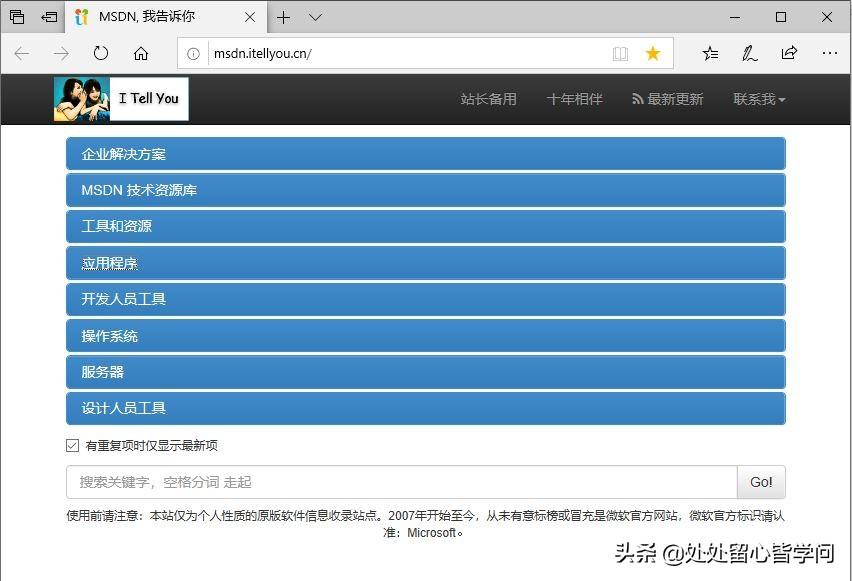This screenshot has height=581, width=852.
Task: Expand the 联系我 dropdown menu
Action: pyautogui.click(x=759, y=99)
